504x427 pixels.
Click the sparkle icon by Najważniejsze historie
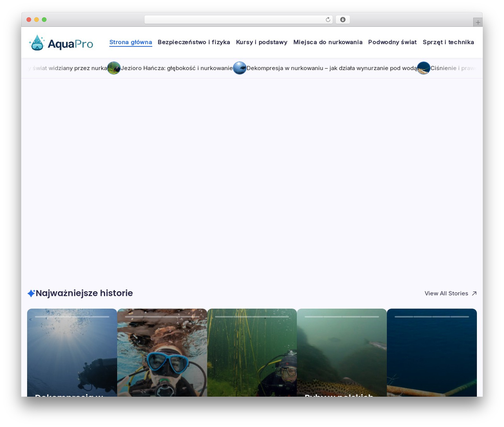[x=31, y=293]
